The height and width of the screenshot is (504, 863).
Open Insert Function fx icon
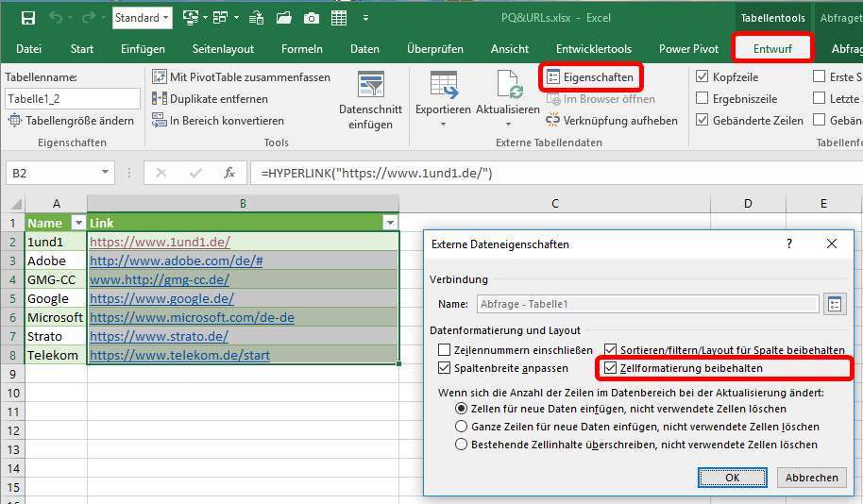(229, 174)
